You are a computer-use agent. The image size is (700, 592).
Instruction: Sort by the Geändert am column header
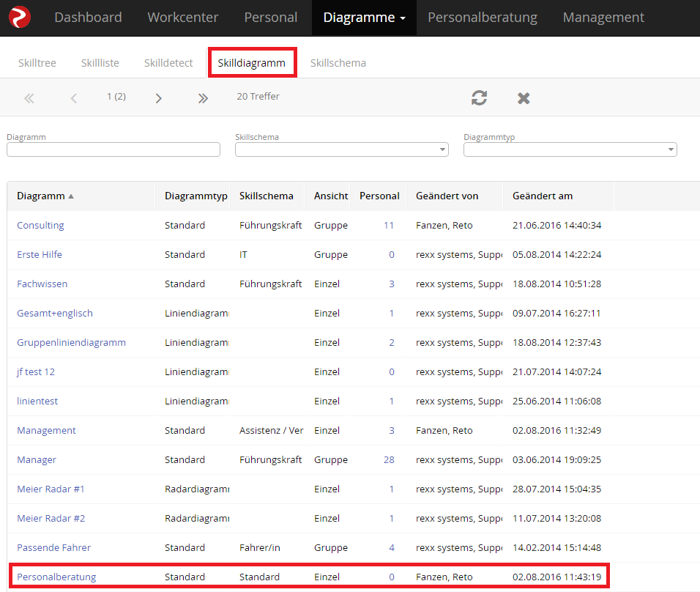543,196
